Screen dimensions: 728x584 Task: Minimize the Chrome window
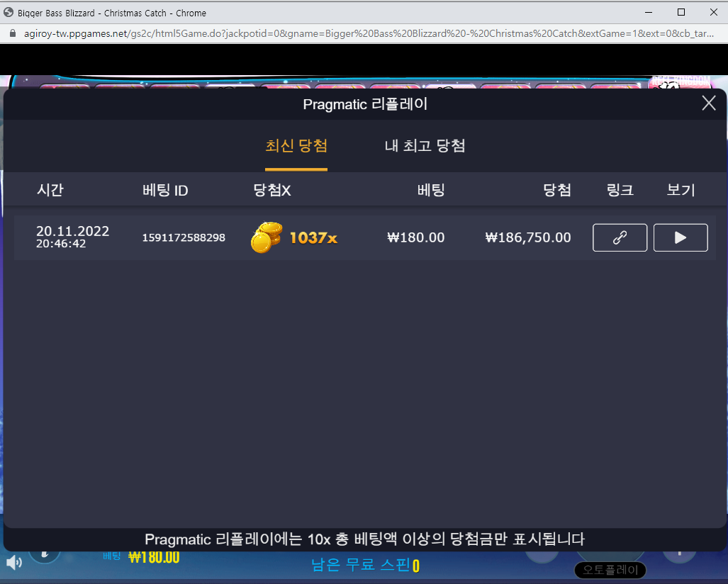pos(649,13)
